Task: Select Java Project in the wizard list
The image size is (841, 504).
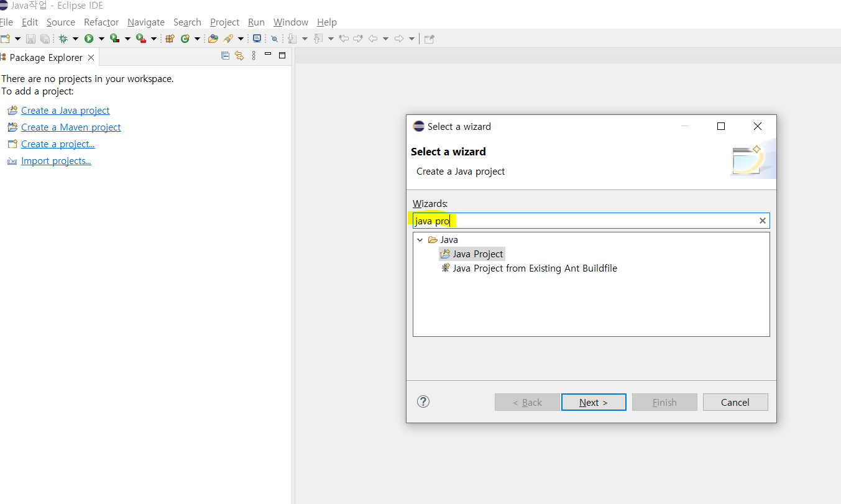Action: [472, 254]
